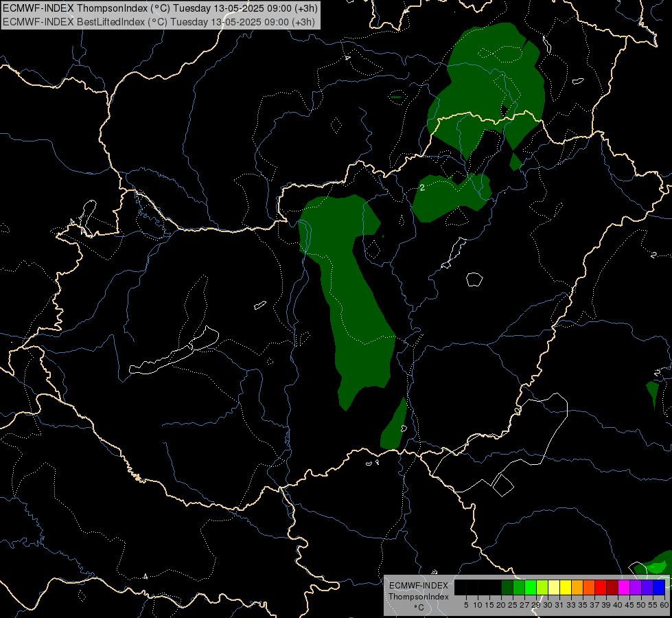Viewport: 672px width, 618px height.
Task: Click the purple 45–50 legend swatch
Action: click(x=635, y=587)
